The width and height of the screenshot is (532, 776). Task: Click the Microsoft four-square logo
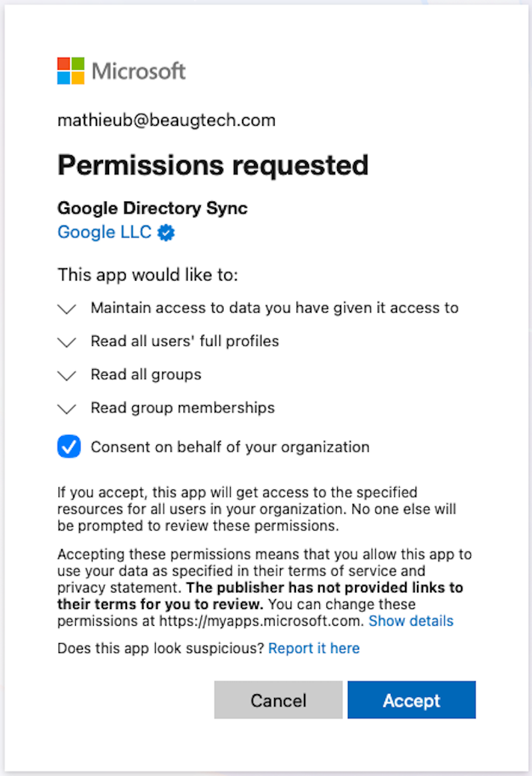coord(70,70)
